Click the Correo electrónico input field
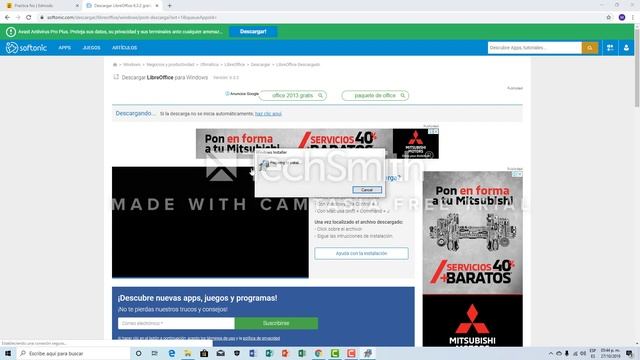The width and height of the screenshot is (640, 360). 176,323
